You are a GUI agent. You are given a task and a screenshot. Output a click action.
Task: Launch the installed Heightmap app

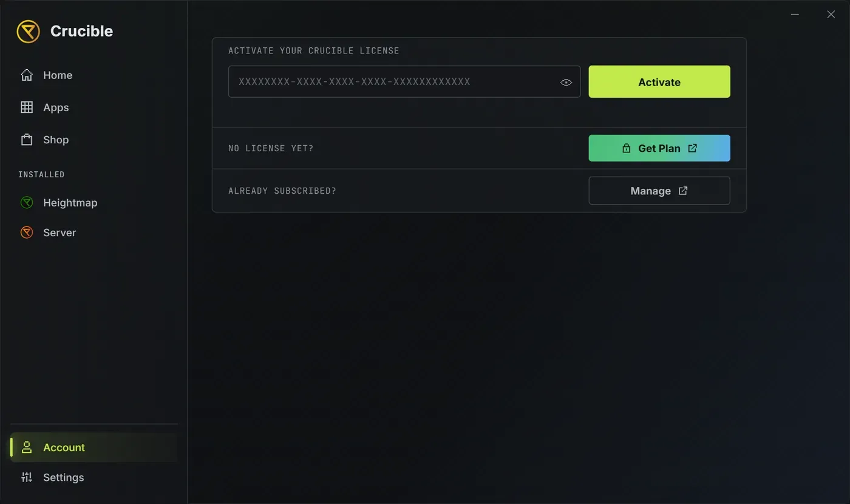tap(94, 203)
